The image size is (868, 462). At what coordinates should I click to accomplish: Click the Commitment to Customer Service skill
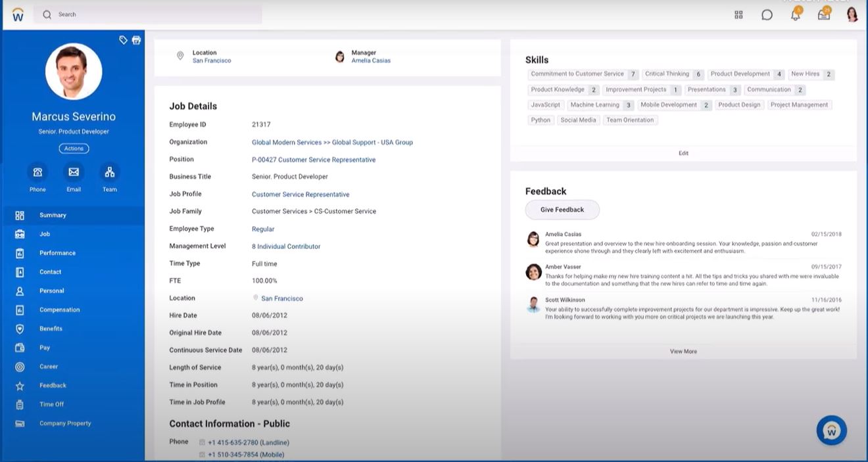583,74
